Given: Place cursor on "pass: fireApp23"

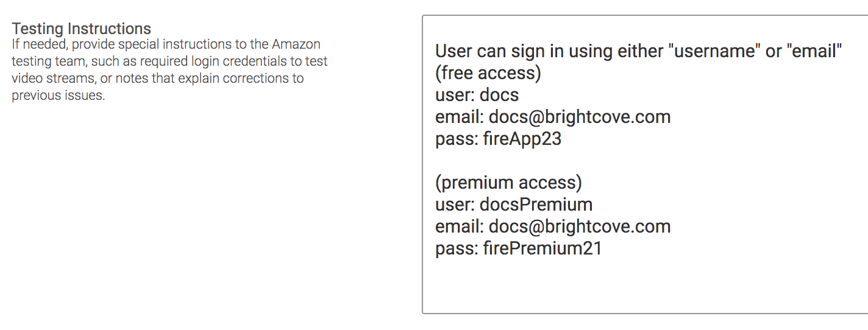Looking at the screenshot, I should click(498, 139).
